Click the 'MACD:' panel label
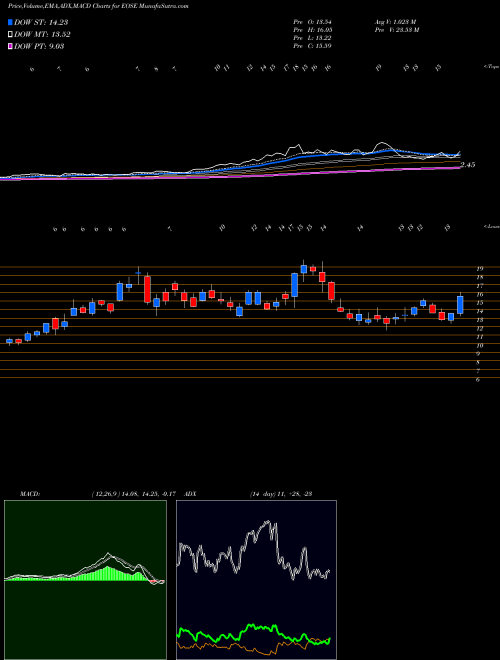Screen dimensions: 500x660 click(x=30, y=494)
